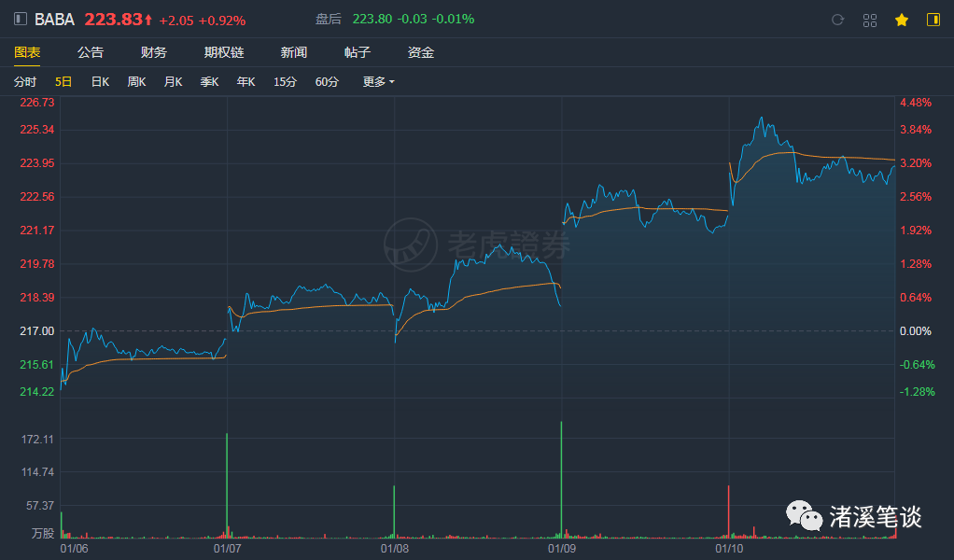Open the 新闻 tab
Viewport: 954px width, 560px height.
pyautogui.click(x=294, y=52)
